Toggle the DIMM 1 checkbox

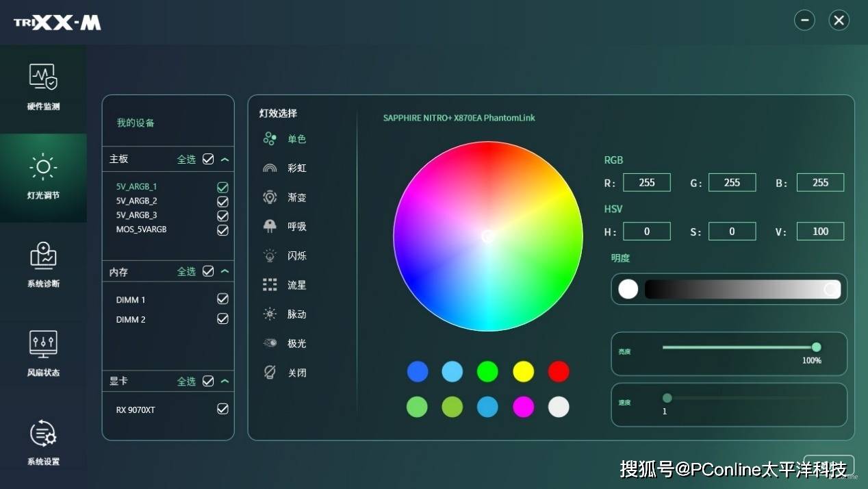[222, 299]
